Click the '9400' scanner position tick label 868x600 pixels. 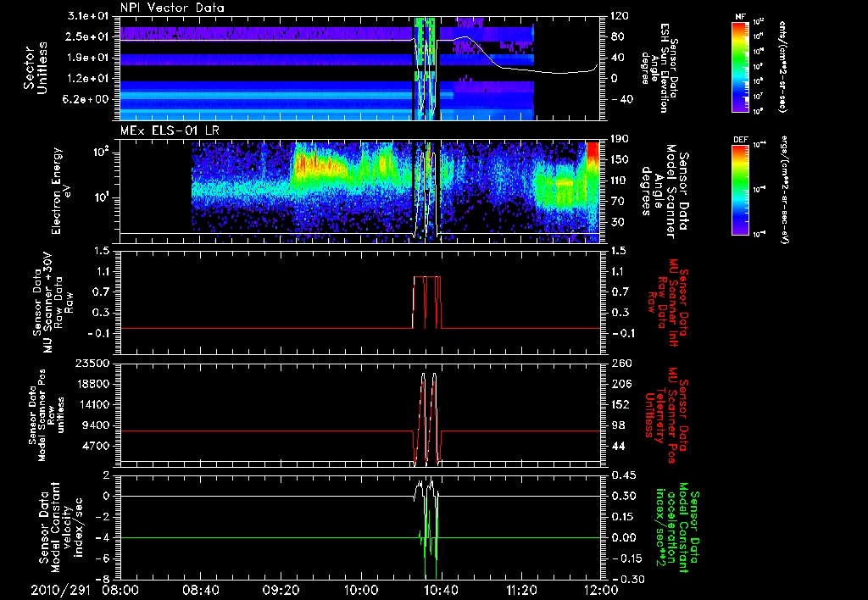tap(97, 425)
